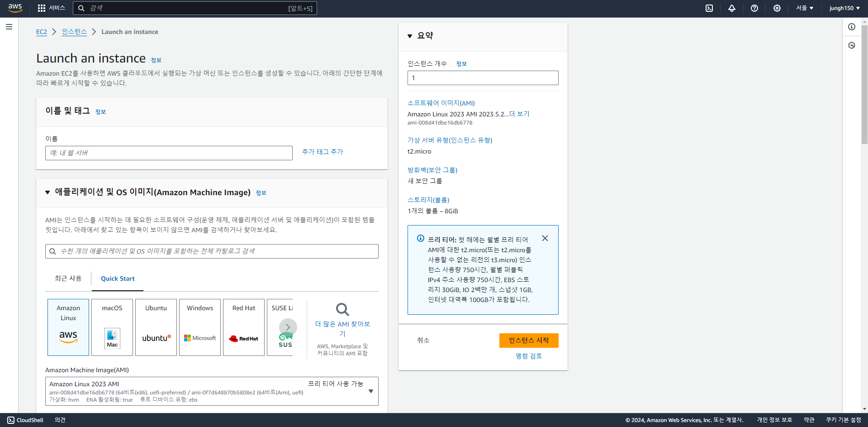Click the 취소 cancel button
This screenshot has height=427, width=868.
click(423, 341)
